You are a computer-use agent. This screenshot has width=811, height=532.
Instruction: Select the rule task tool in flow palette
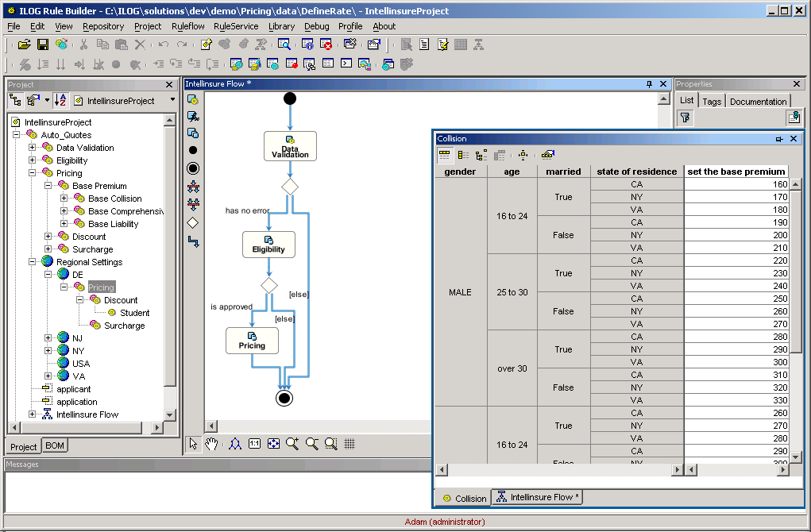(x=193, y=99)
